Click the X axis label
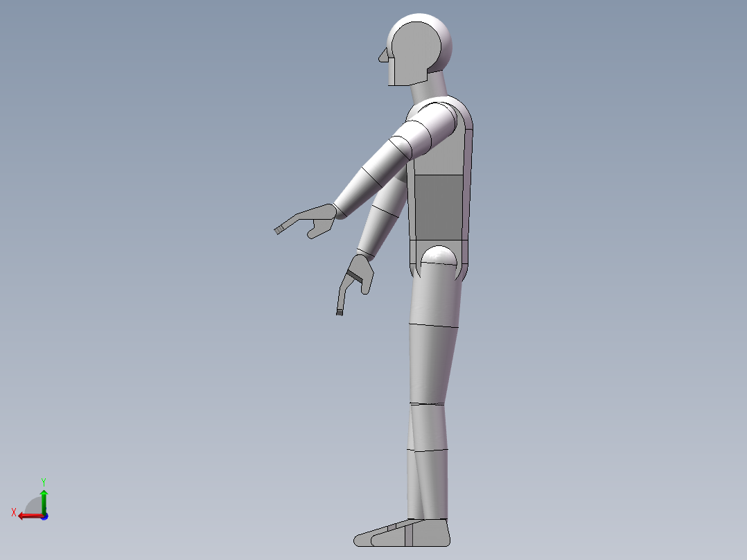This screenshot has width=747, height=560. pyautogui.click(x=14, y=511)
